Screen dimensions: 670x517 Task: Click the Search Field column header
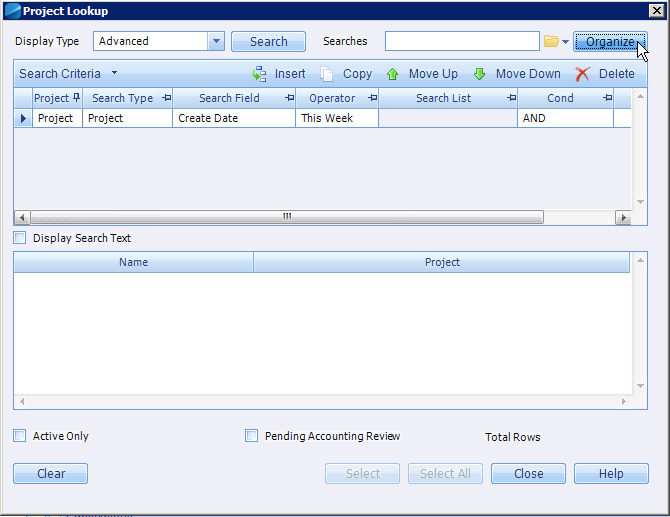coord(234,98)
